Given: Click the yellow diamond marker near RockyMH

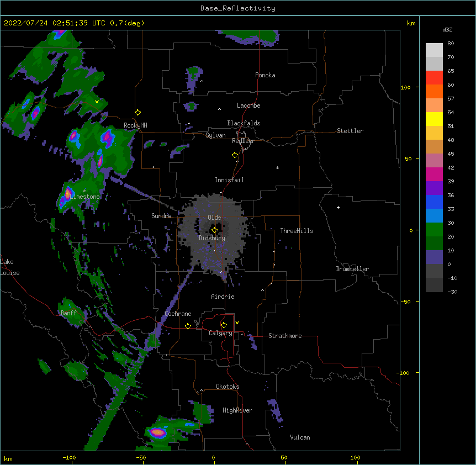Looking at the screenshot, I should (x=137, y=112).
